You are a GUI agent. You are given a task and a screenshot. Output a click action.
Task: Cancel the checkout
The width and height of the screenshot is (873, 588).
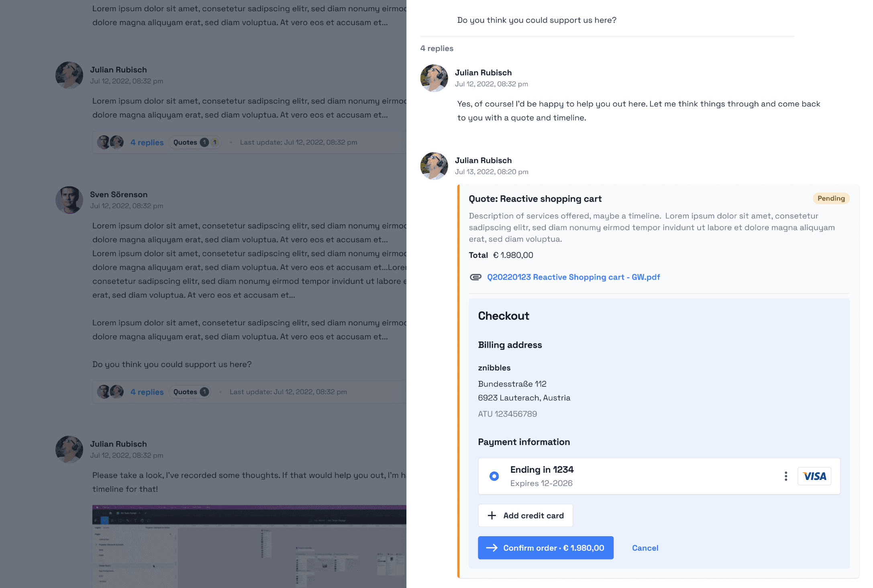645,548
